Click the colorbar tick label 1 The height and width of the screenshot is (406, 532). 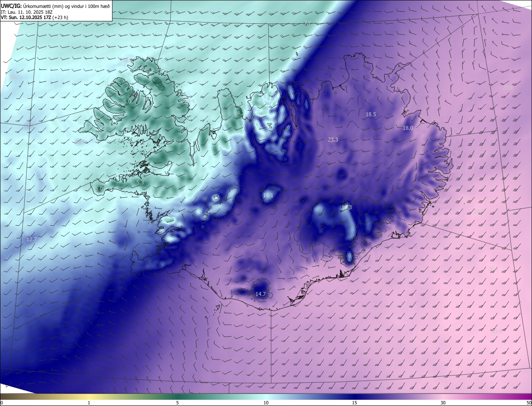coord(89,403)
